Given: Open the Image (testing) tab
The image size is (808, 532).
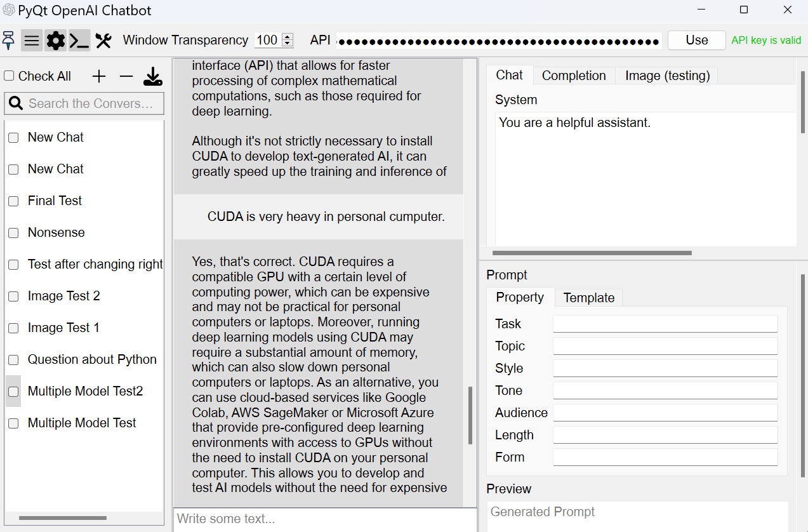Looking at the screenshot, I should pos(667,76).
